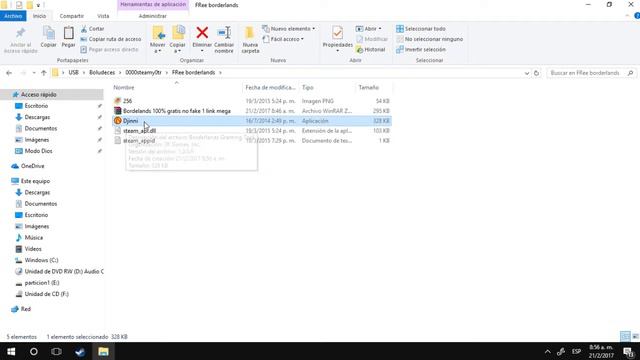The image size is (640, 360).
Task: Select the Borderlands 100% gratis WinRAR archive
Action: point(251,111)
